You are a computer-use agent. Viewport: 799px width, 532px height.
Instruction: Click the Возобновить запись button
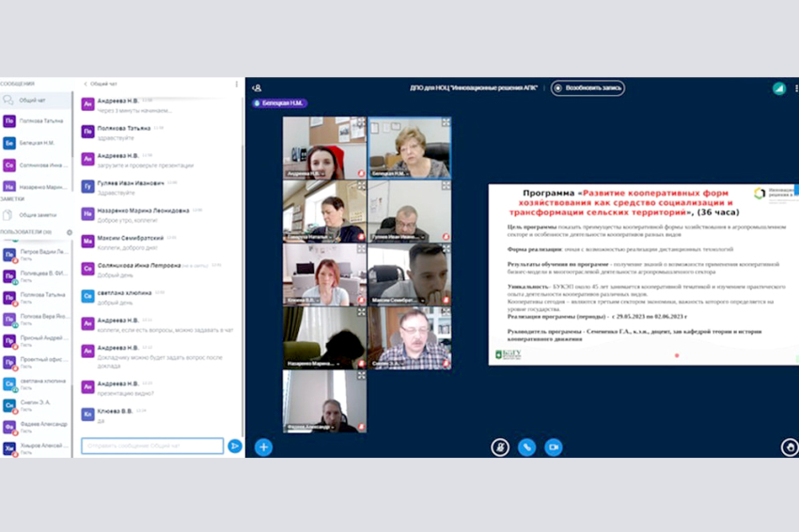[588, 87]
